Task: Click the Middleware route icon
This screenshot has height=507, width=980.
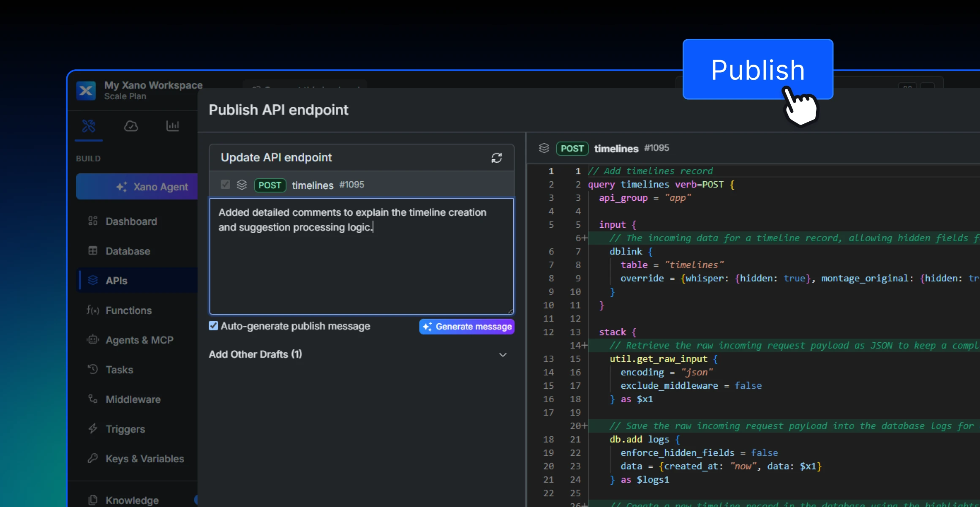Action: point(93,399)
